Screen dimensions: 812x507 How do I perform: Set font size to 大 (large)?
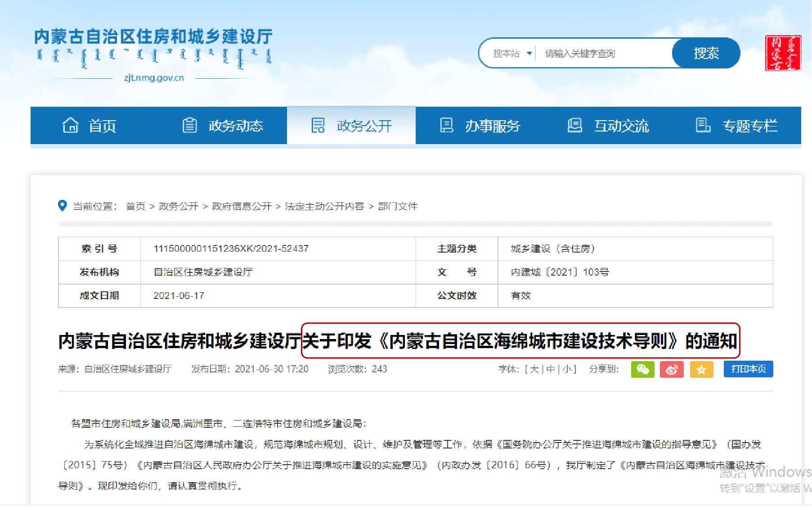(534, 369)
